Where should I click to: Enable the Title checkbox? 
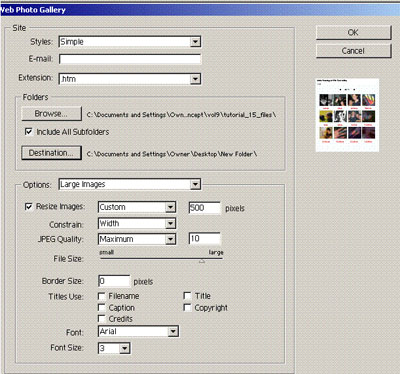pyautogui.click(x=187, y=296)
